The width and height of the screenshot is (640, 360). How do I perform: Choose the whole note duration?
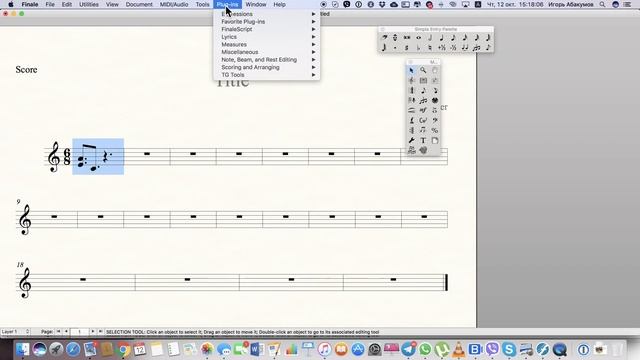pos(418,38)
